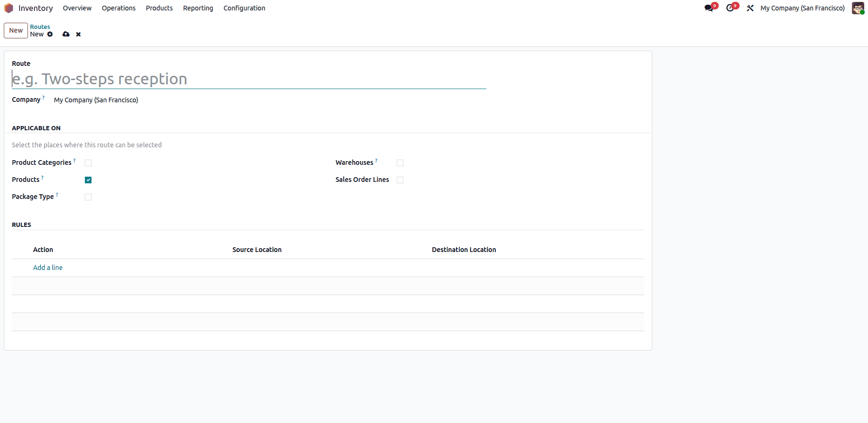Open Company field help tooltip

point(44,97)
